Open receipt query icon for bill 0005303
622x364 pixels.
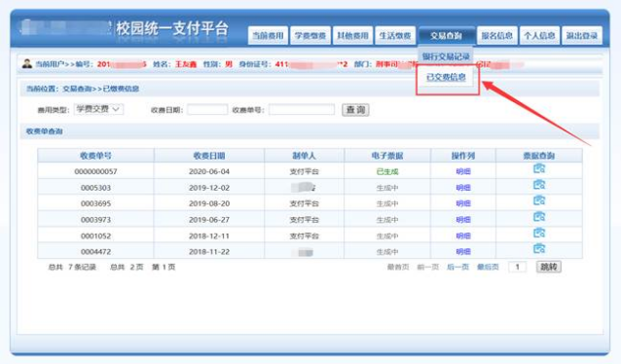(538, 185)
